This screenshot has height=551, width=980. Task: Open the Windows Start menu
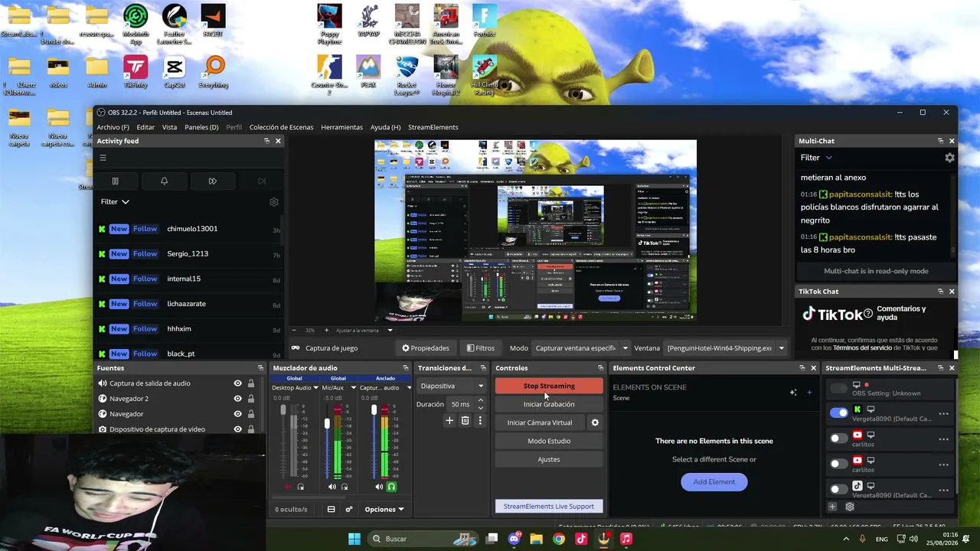354,539
